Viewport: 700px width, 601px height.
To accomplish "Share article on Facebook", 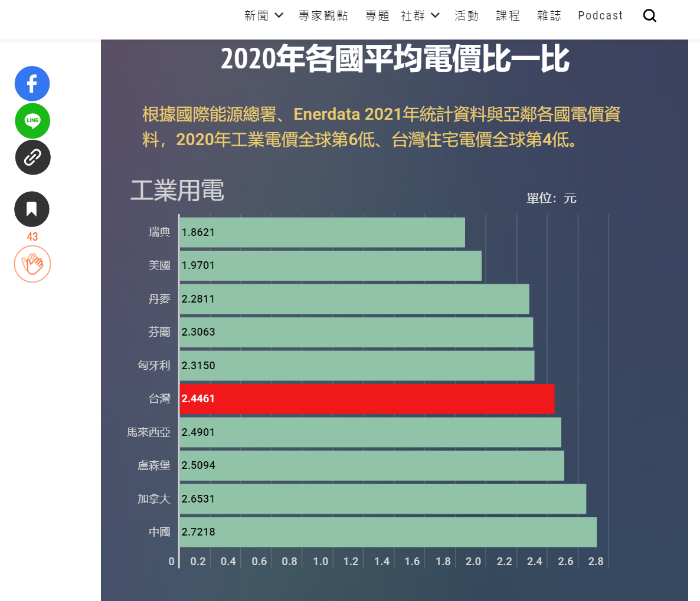I will (x=32, y=83).
